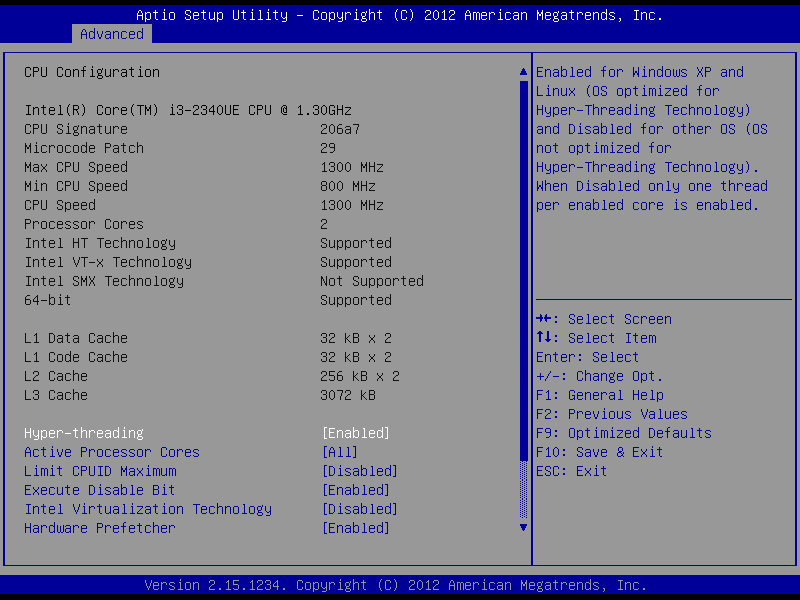This screenshot has height=600, width=800.
Task: Click the Select Item arrows icon
Action: (545, 338)
